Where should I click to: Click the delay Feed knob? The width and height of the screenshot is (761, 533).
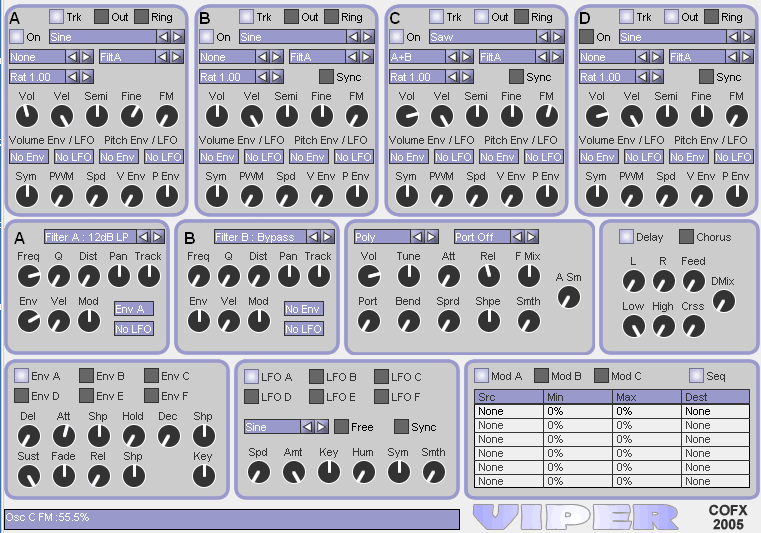694,281
